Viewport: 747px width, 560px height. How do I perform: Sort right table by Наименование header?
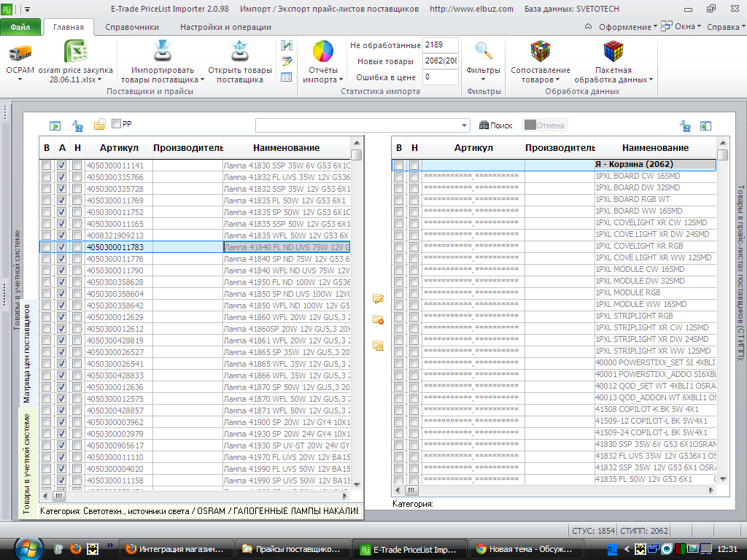[655, 147]
